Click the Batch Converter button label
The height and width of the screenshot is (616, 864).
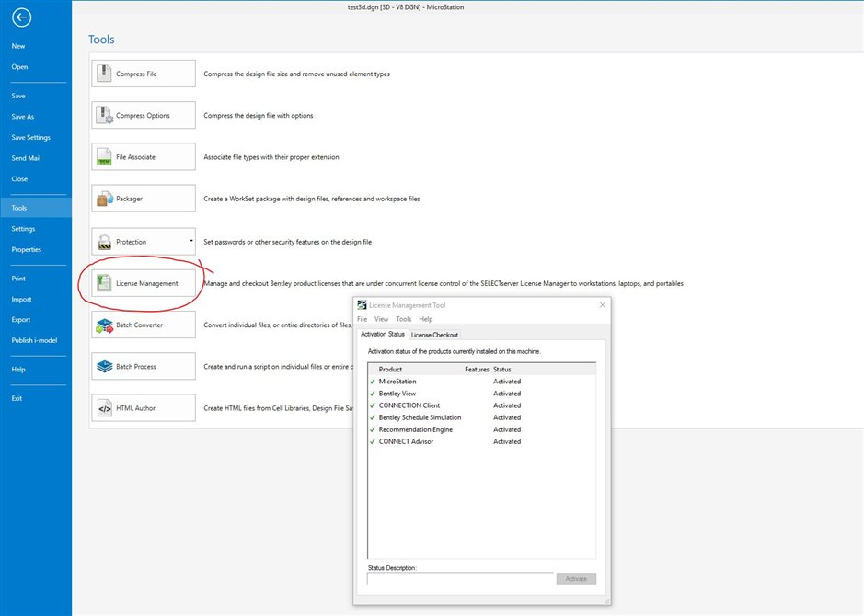click(140, 325)
